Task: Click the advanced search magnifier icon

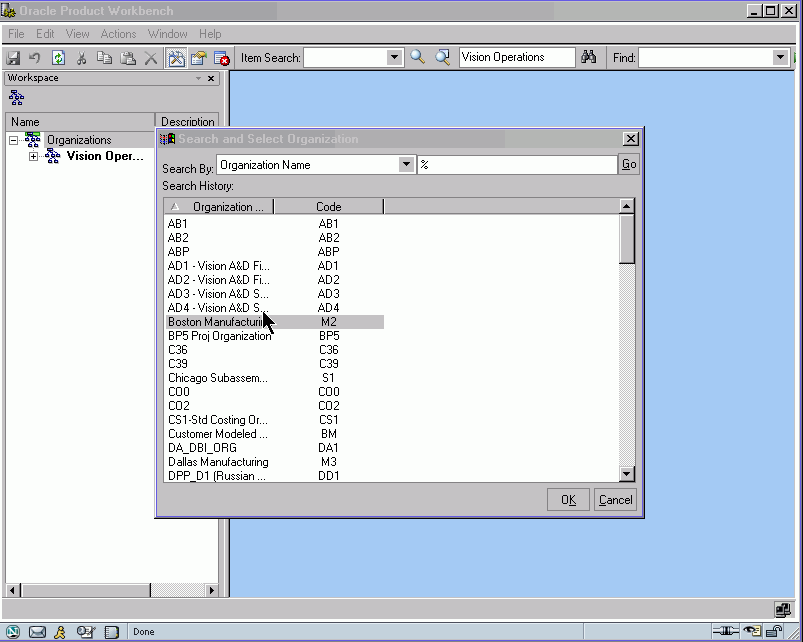Action: pyautogui.click(x=442, y=57)
